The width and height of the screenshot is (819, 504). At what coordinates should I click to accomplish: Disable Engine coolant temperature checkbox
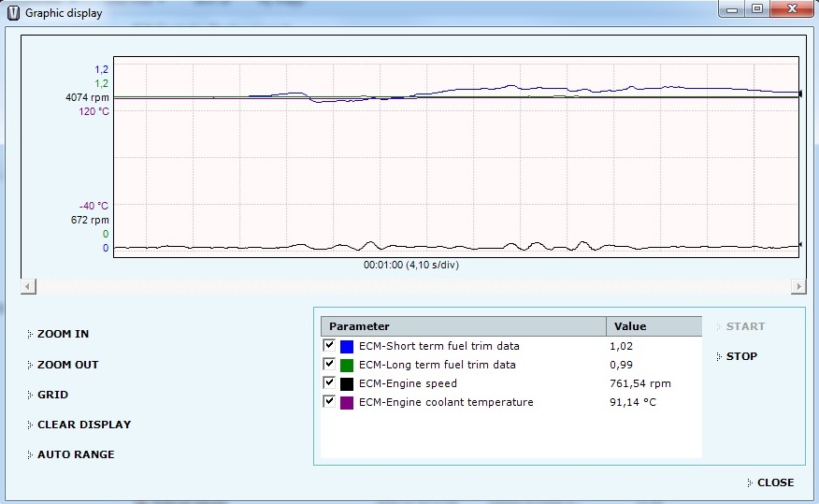(329, 401)
